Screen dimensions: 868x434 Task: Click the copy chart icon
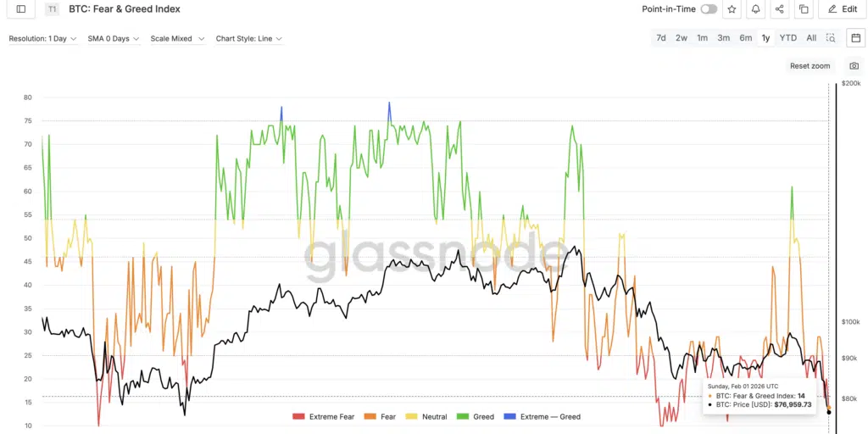click(804, 9)
